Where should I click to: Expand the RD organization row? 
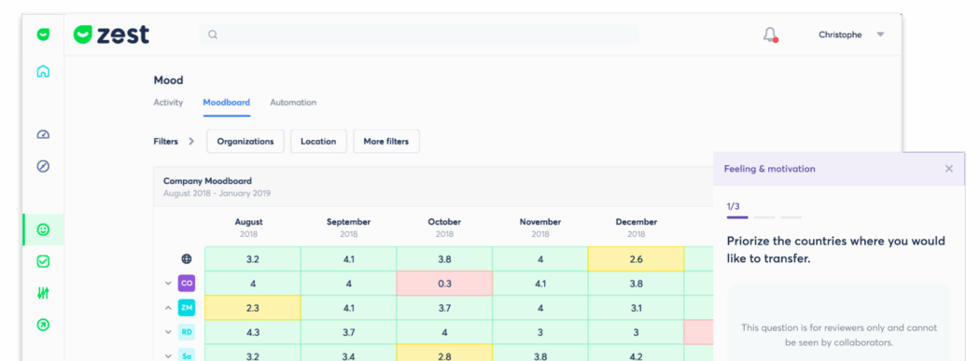point(168,332)
